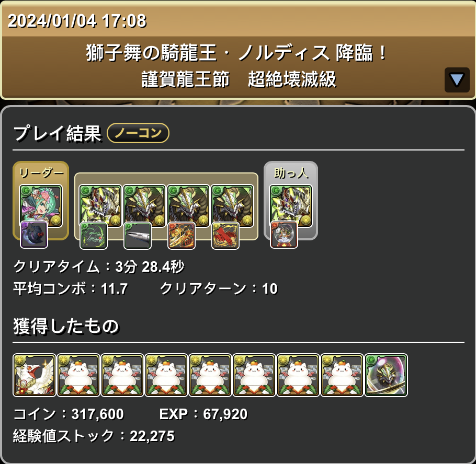The image size is (476, 464).
Task: Select the leader's dark helmet assist icon
Action: coord(33,235)
